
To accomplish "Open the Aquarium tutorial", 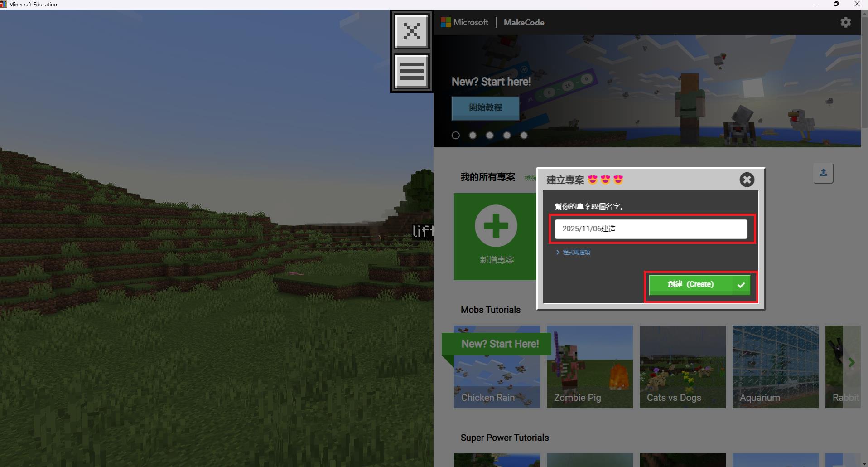I will (x=775, y=366).
